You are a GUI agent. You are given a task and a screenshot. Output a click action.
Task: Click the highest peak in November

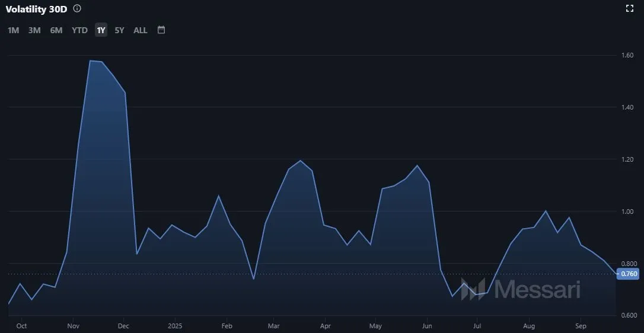[90, 60]
